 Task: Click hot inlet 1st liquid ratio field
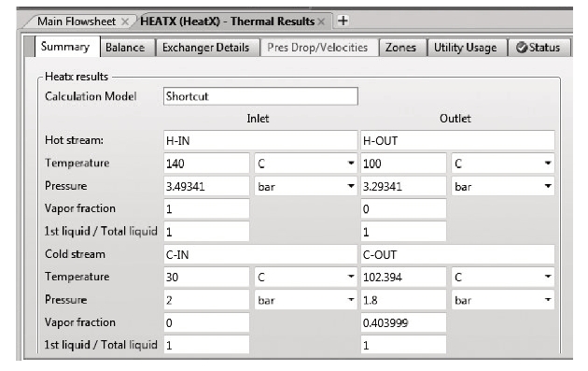(206, 232)
